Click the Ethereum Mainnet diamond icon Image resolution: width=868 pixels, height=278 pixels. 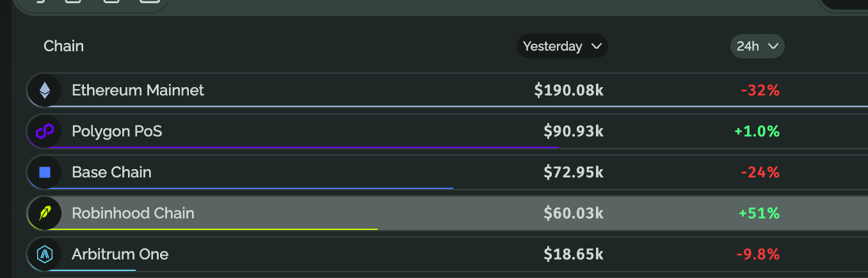pos(45,90)
